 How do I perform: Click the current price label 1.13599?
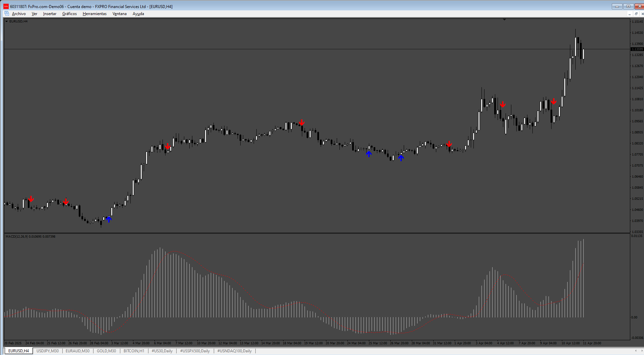click(637, 49)
